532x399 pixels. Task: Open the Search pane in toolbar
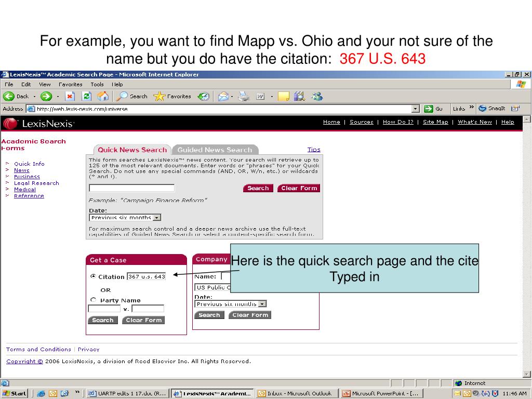pos(132,96)
